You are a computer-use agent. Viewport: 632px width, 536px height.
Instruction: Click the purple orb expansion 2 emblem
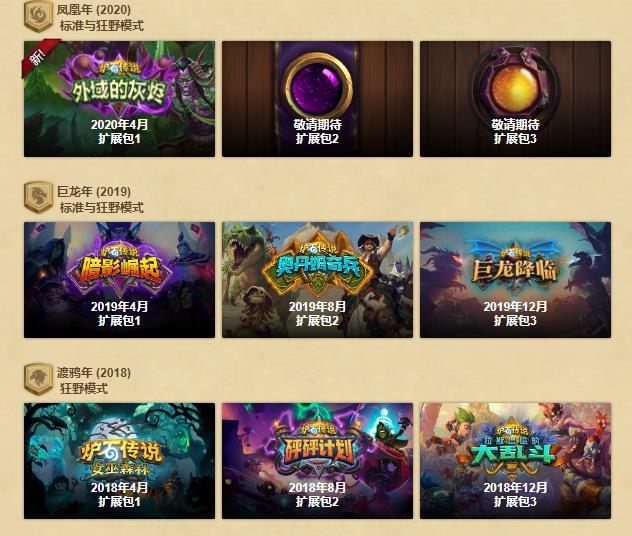point(317,86)
